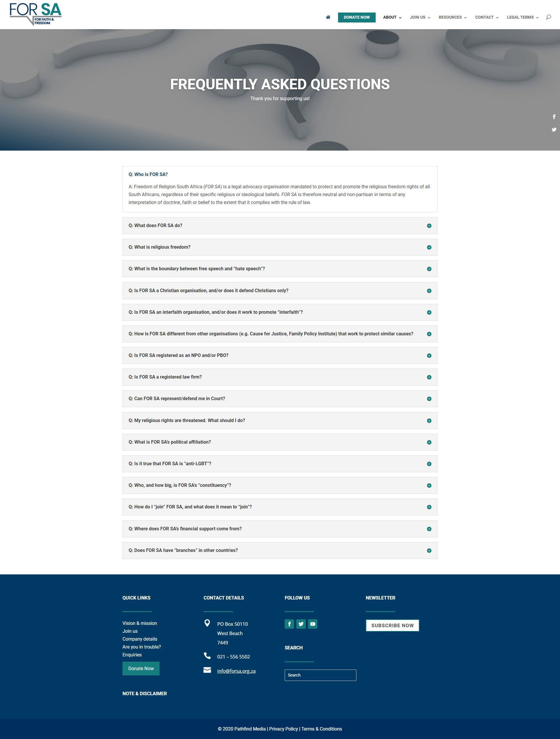Click the footer Search input field

[320, 675]
